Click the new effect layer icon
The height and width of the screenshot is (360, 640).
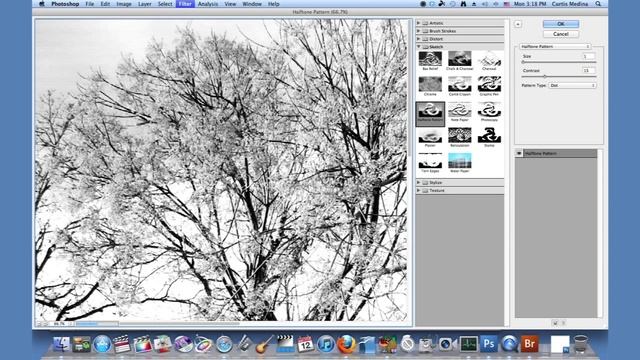555,323
